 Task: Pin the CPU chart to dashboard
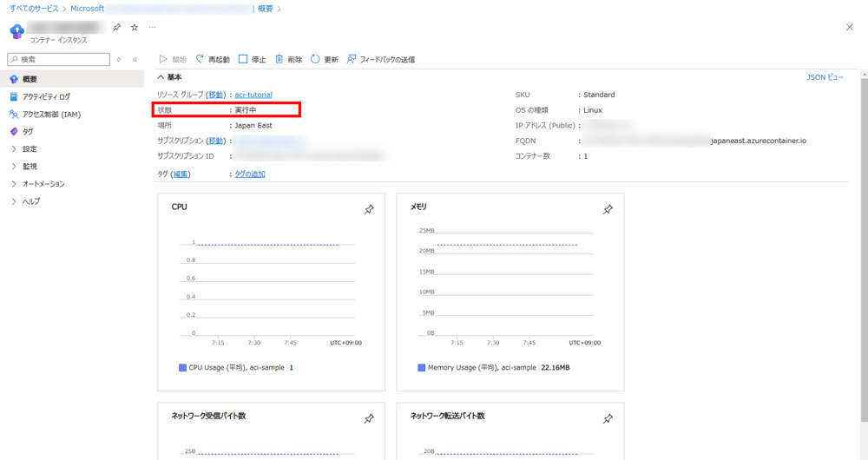[369, 209]
